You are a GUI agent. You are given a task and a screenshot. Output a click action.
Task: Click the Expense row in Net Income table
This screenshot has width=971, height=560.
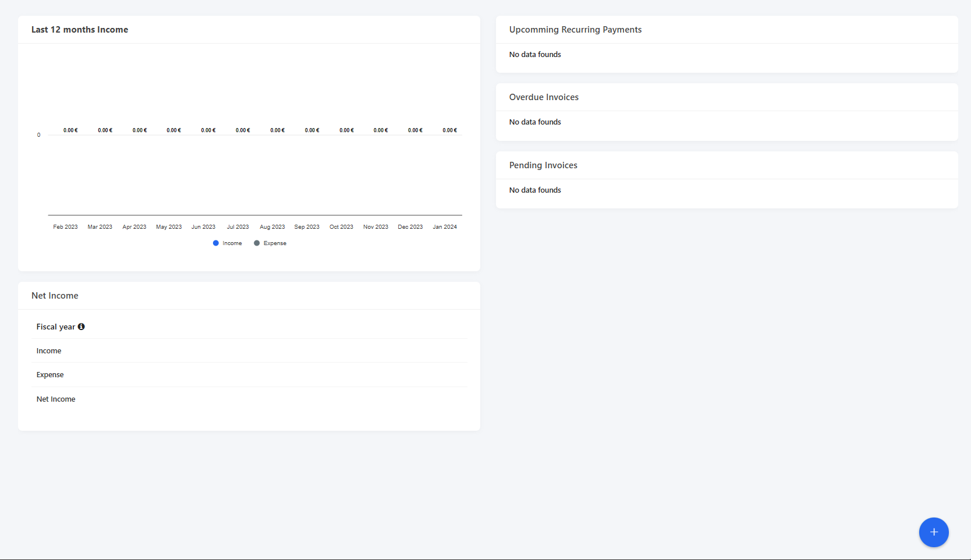[x=249, y=375]
